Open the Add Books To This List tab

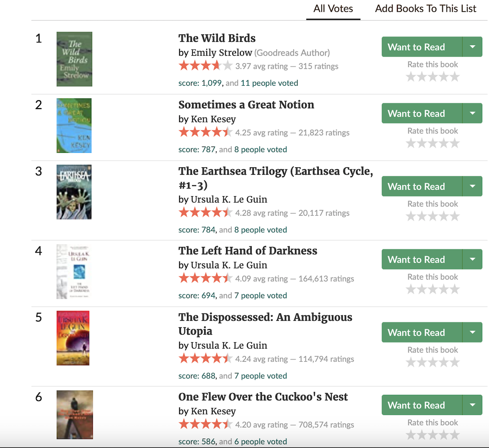pyautogui.click(x=425, y=8)
